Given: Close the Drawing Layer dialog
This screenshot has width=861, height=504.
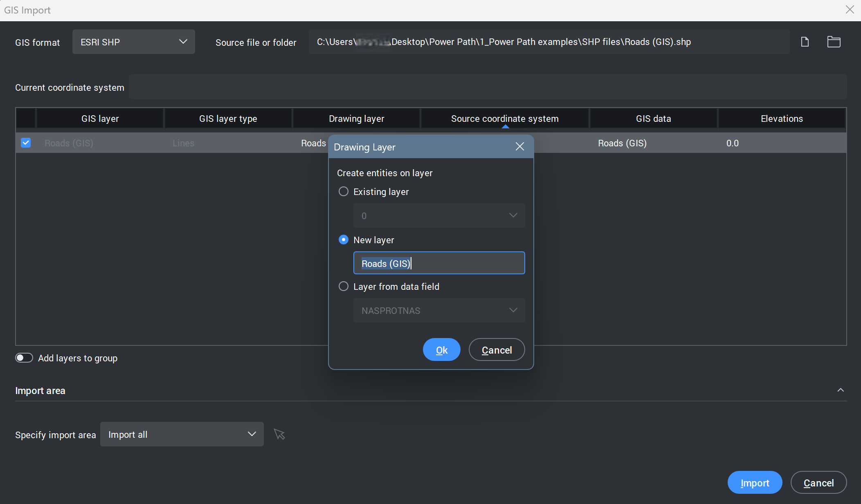Looking at the screenshot, I should point(519,146).
